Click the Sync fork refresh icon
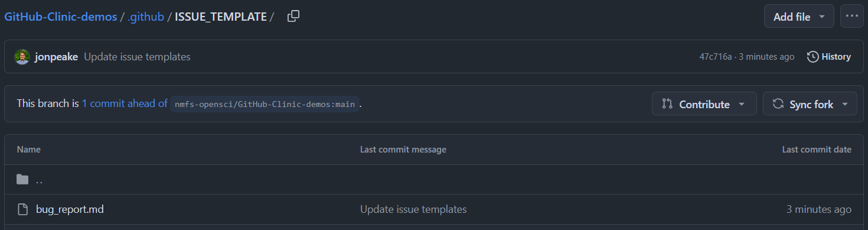868x230 pixels. (778, 103)
